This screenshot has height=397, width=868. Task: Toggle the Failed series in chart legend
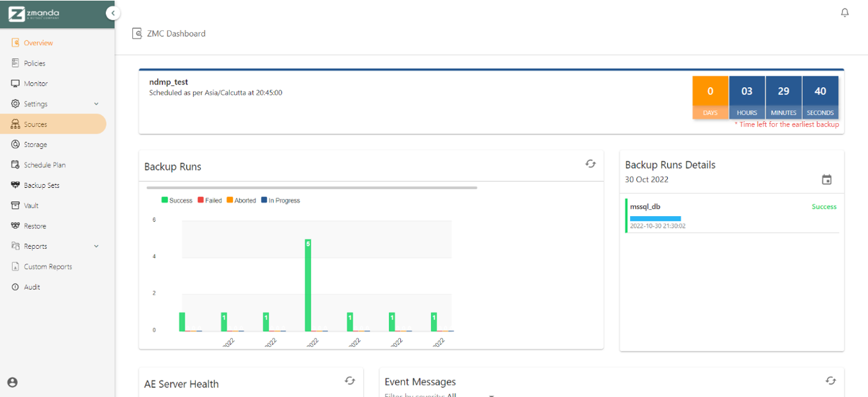pos(210,201)
